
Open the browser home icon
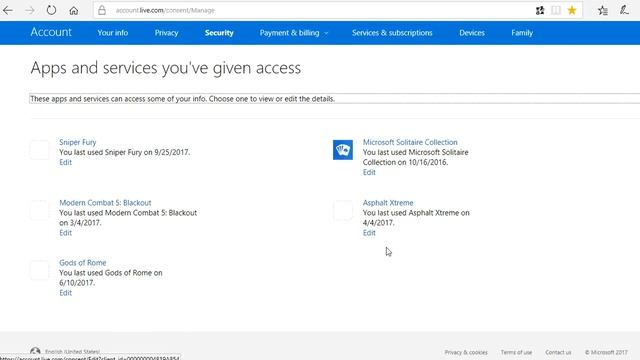[x=73, y=10]
